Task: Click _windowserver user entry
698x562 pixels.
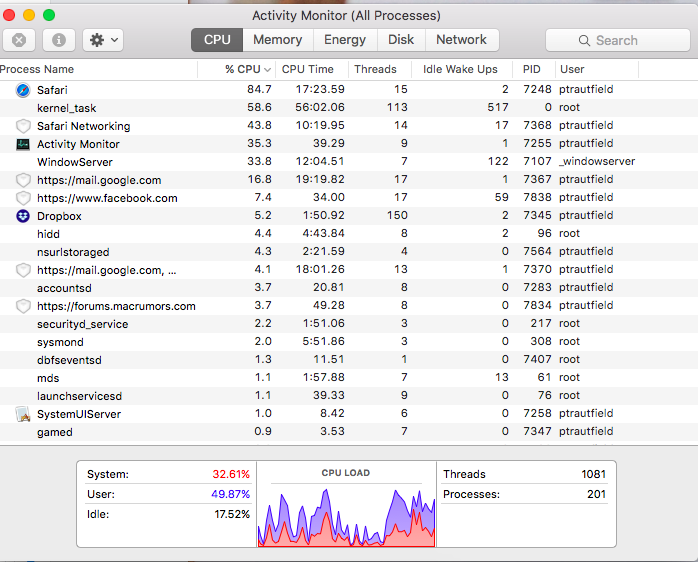Action: coord(597,161)
